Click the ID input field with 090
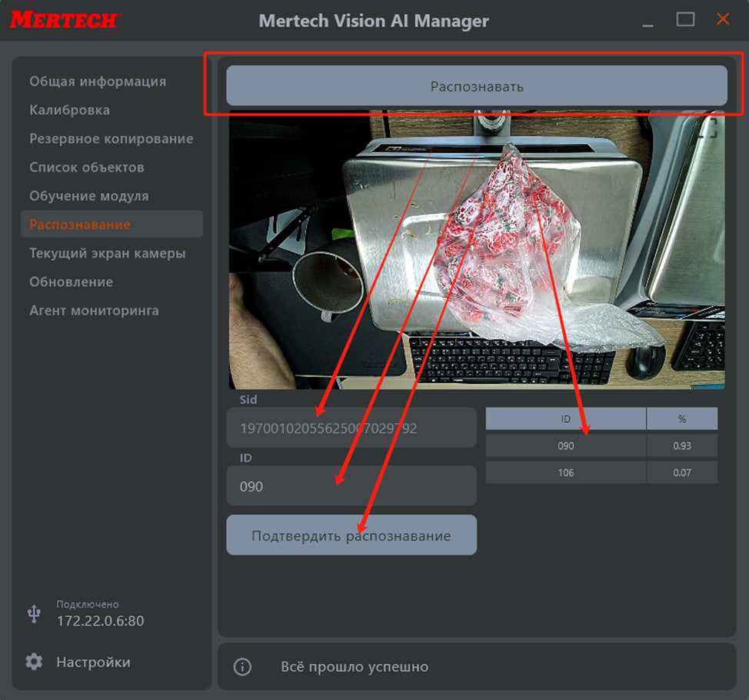 tap(351, 486)
